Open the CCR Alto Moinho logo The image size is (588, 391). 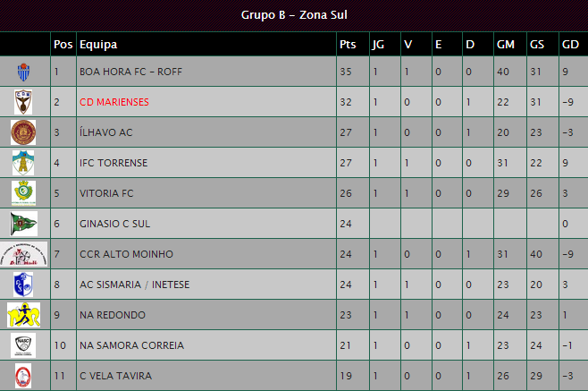coord(23,254)
